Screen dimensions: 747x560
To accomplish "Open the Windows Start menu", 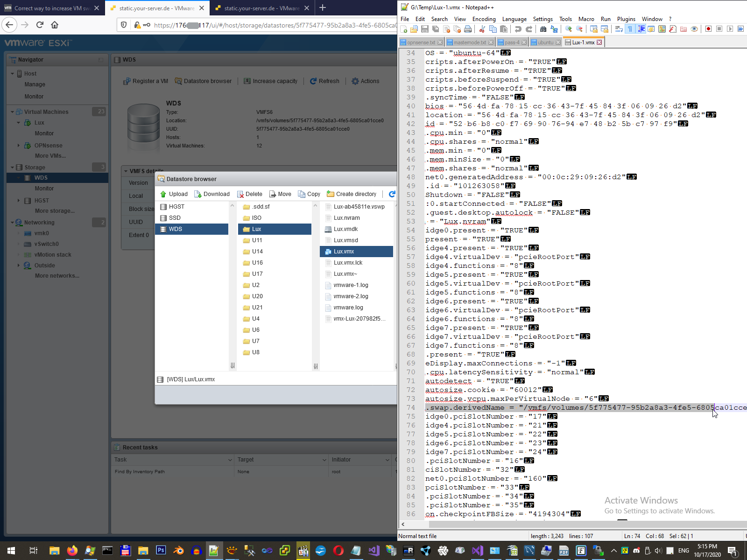I will click(x=11, y=551).
